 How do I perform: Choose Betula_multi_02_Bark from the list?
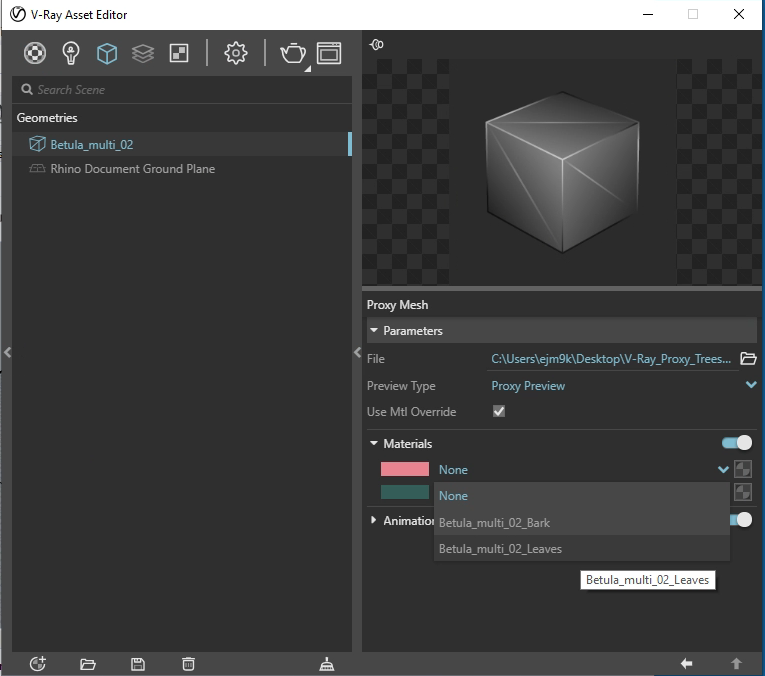point(494,522)
